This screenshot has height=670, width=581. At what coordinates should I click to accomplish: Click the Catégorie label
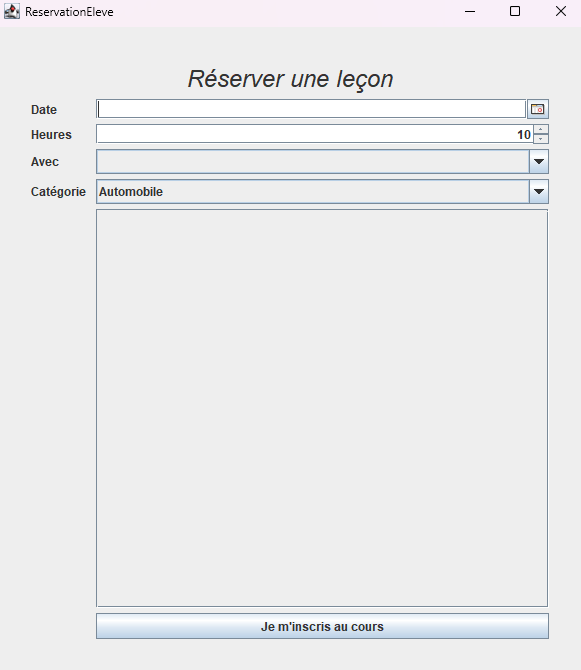[x=58, y=192]
